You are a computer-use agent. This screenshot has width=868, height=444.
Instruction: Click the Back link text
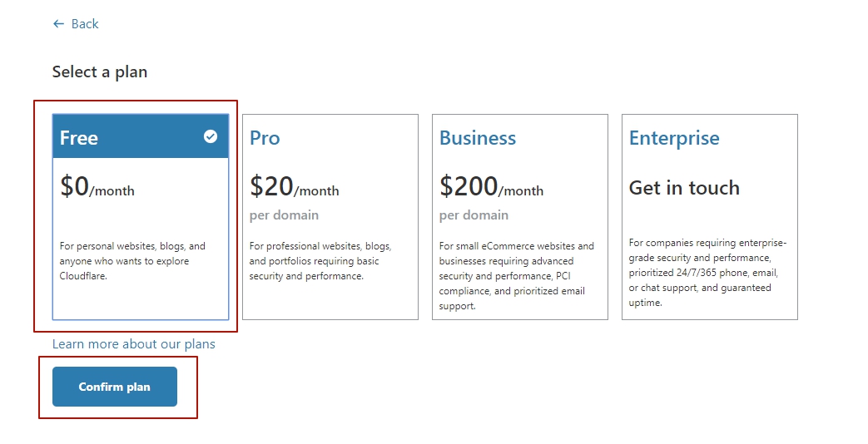pyautogui.click(x=85, y=24)
